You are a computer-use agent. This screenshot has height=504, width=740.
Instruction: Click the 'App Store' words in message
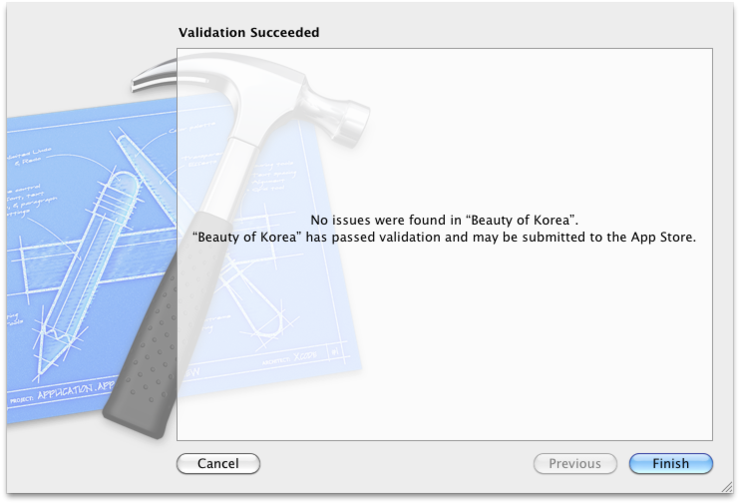click(662, 237)
